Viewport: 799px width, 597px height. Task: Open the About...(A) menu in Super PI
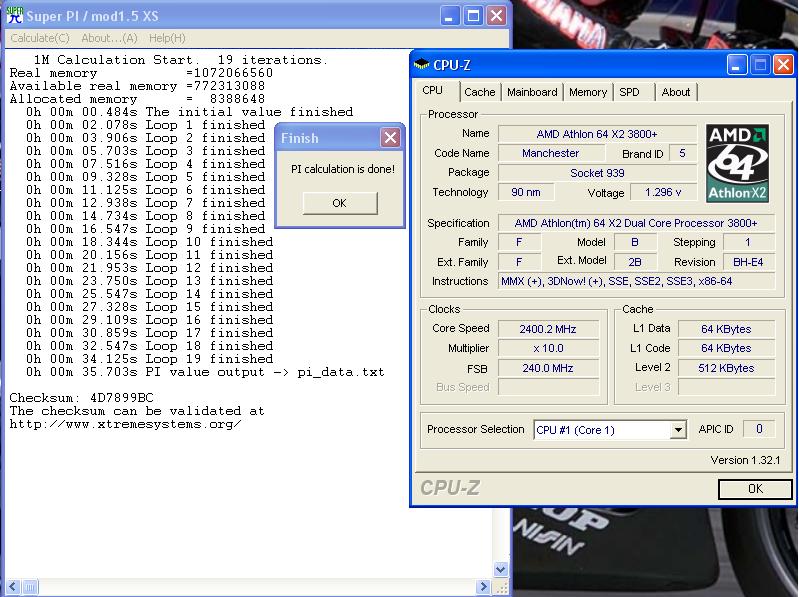[109, 38]
